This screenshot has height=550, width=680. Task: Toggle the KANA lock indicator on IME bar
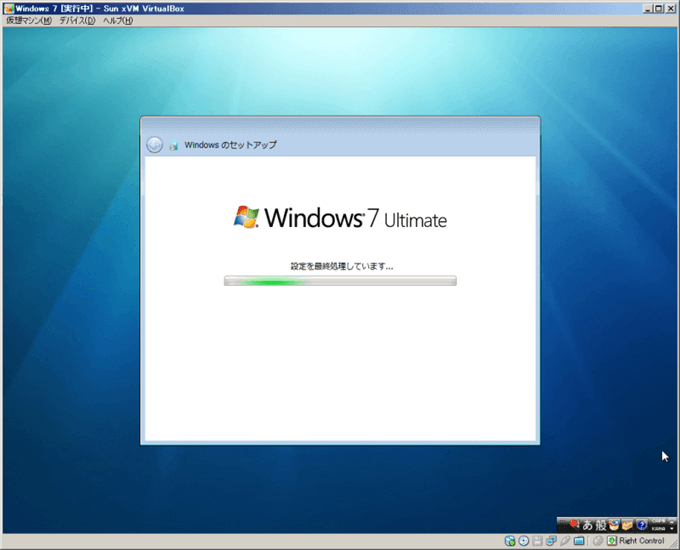657,527
